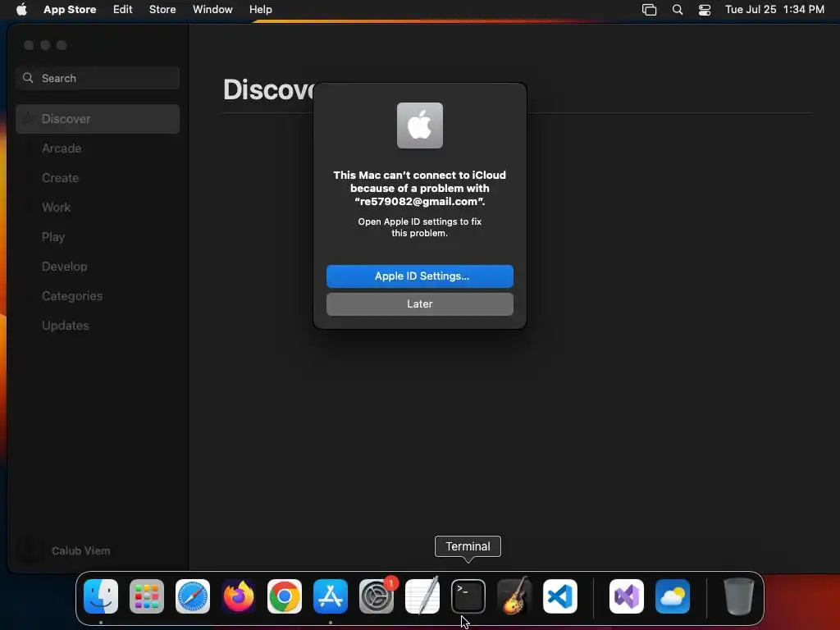
Task: Open Visual Studio purple icon in Dock
Action: (627, 596)
